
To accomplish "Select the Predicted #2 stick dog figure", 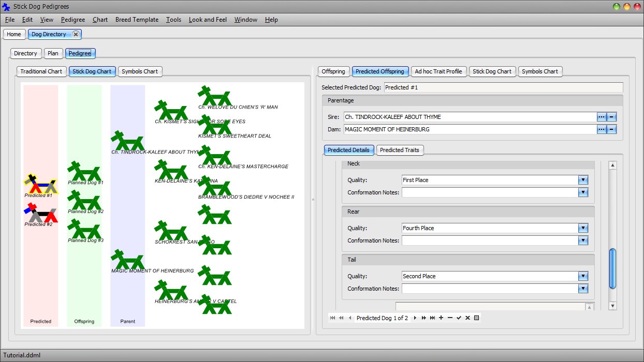I will tap(40, 213).
